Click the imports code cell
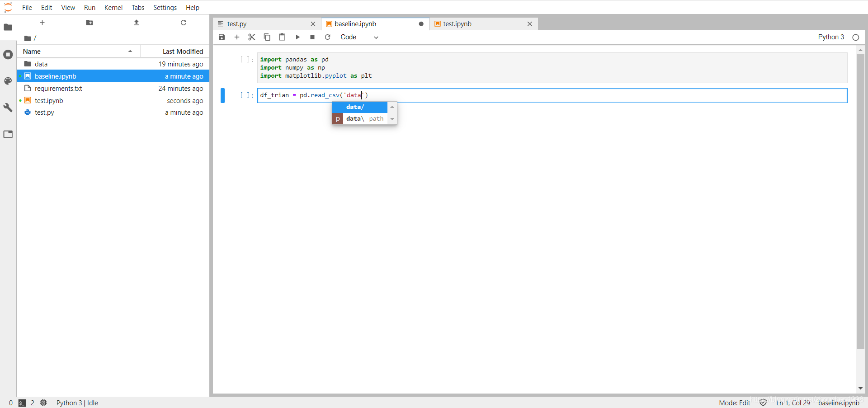868x408 pixels. (552, 68)
